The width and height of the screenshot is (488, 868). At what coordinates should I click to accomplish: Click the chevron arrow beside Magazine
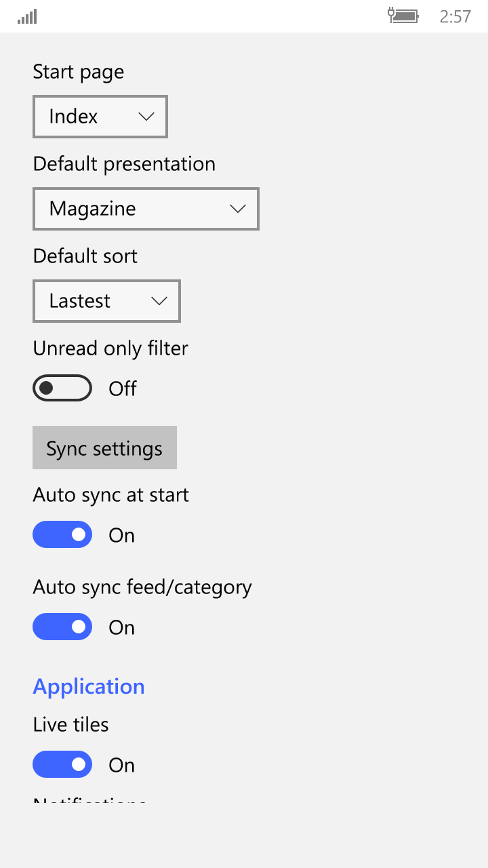(x=238, y=209)
